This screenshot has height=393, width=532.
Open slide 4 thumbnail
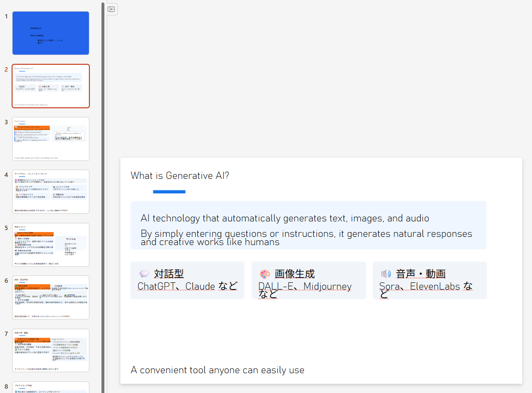click(51, 192)
